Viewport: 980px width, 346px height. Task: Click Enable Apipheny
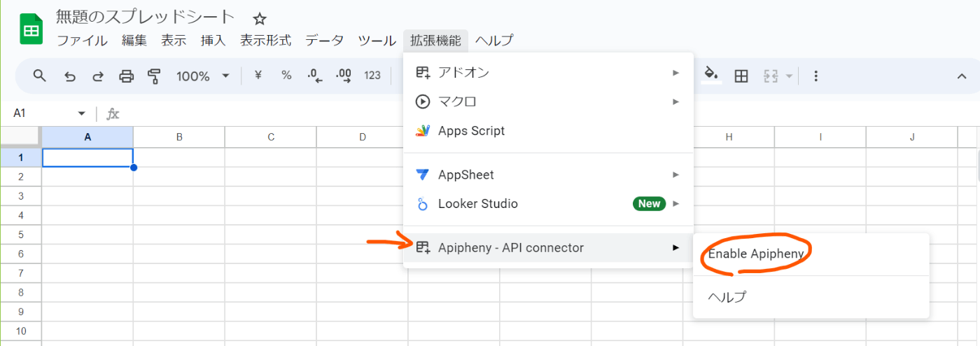tap(756, 254)
